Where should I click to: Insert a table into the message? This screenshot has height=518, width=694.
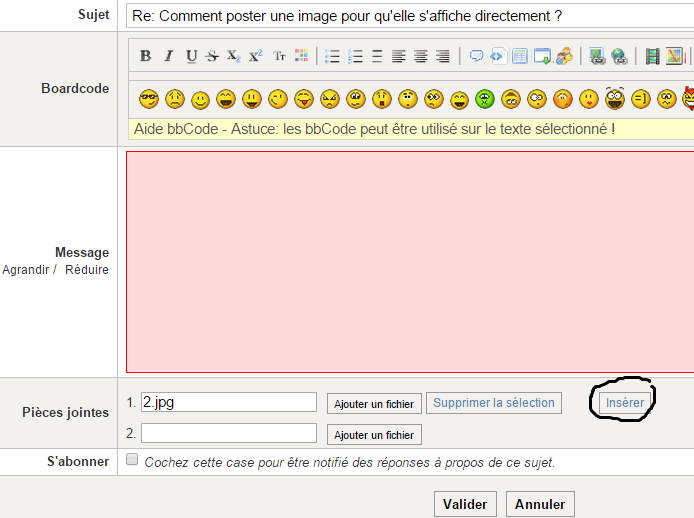click(x=520, y=56)
